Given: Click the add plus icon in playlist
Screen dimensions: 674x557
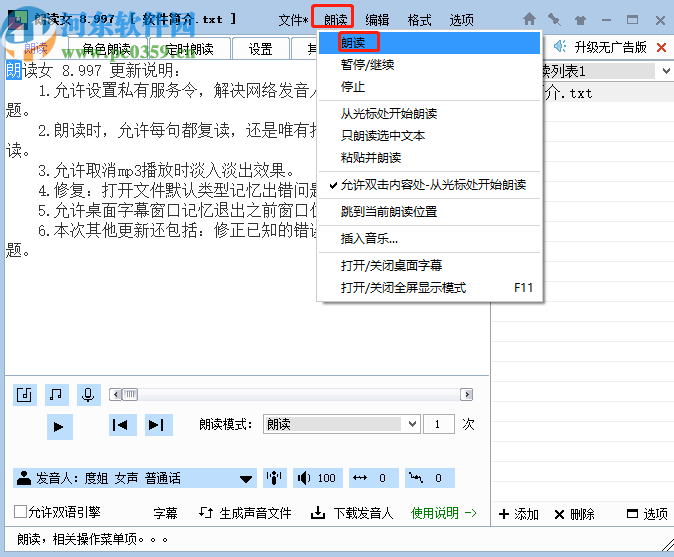Looking at the screenshot, I should click(504, 514).
